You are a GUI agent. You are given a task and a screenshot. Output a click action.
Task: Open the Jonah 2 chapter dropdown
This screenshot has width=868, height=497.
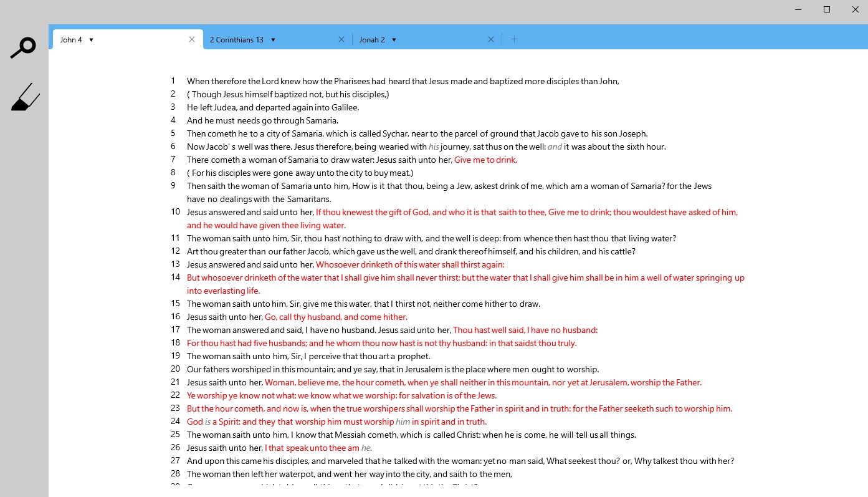(x=395, y=39)
